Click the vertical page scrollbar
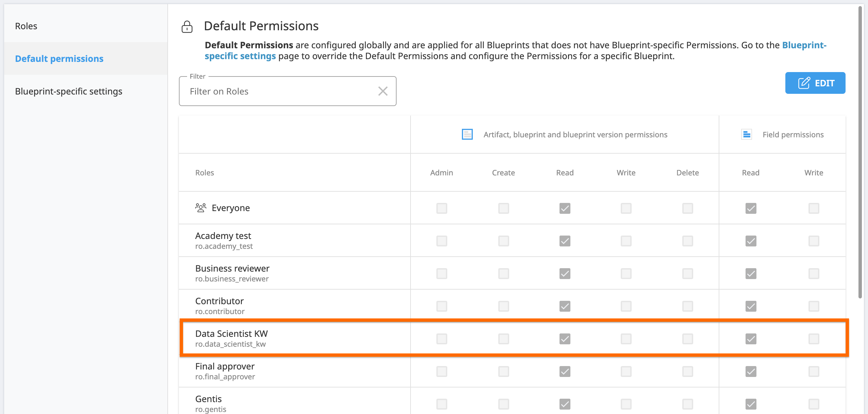 (860, 152)
